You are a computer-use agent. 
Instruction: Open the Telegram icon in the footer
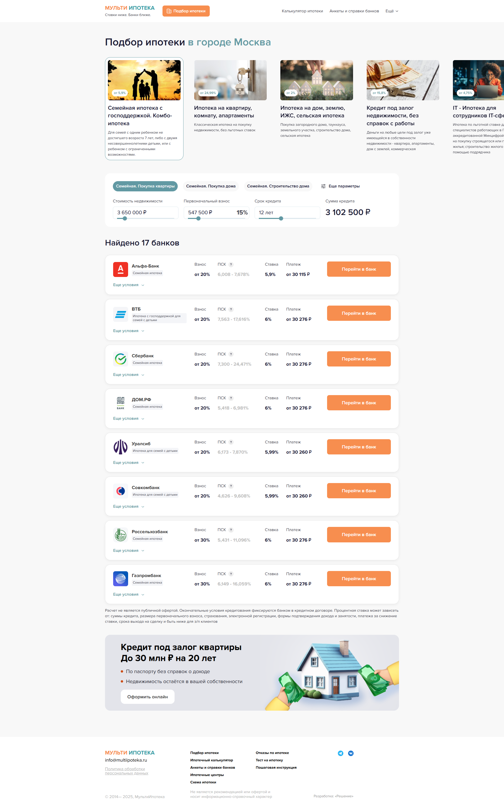tap(340, 753)
